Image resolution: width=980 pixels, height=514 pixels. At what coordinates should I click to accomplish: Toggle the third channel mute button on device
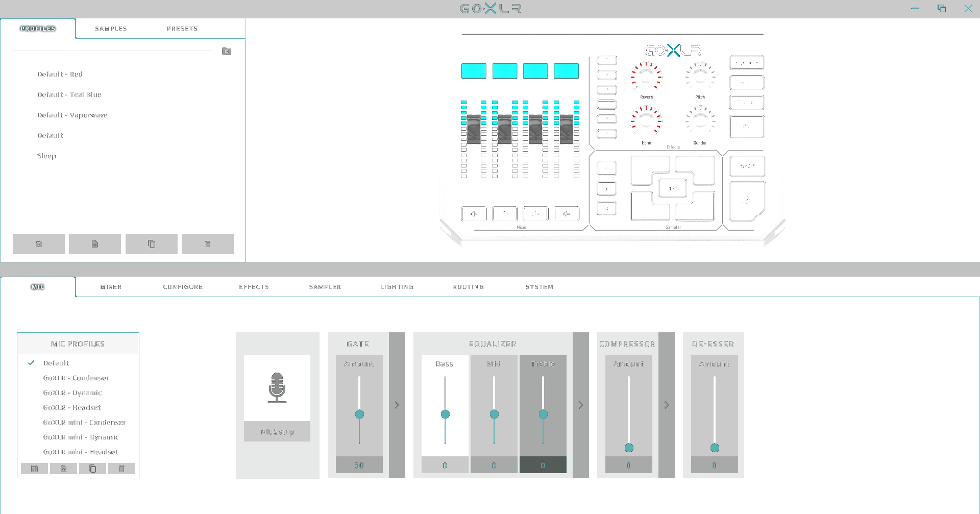click(535, 214)
